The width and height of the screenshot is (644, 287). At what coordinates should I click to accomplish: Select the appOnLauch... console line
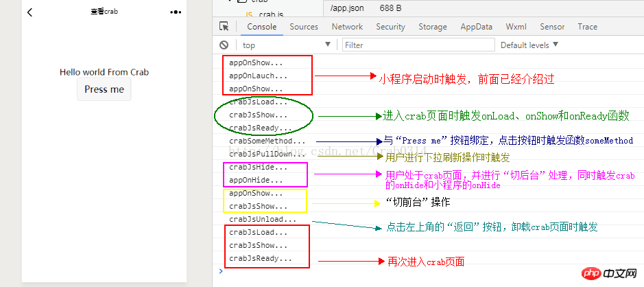[259, 76]
